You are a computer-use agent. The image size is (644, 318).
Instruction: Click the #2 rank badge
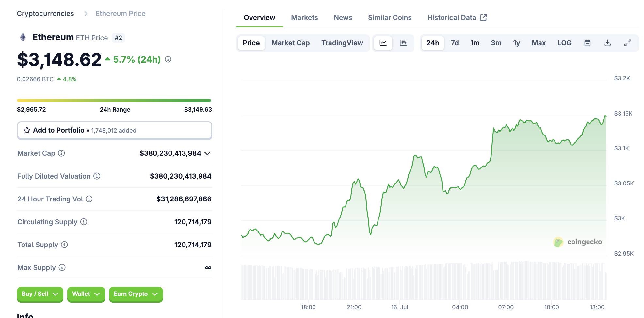pos(118,38)
